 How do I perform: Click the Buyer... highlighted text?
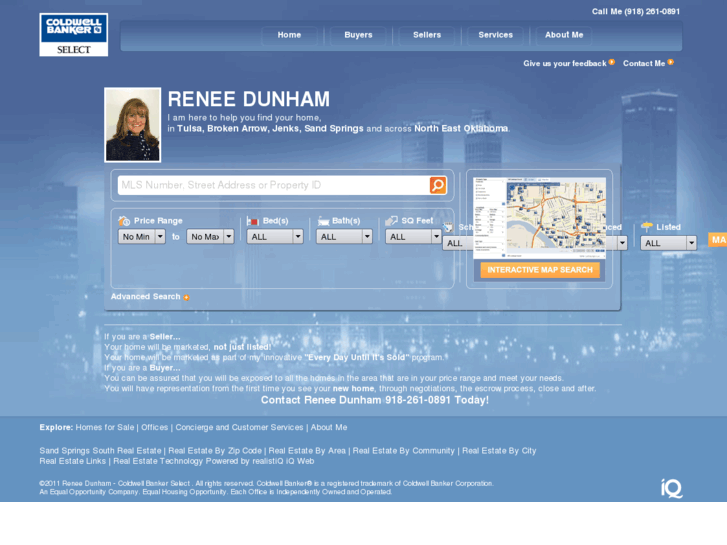(165, 368)
